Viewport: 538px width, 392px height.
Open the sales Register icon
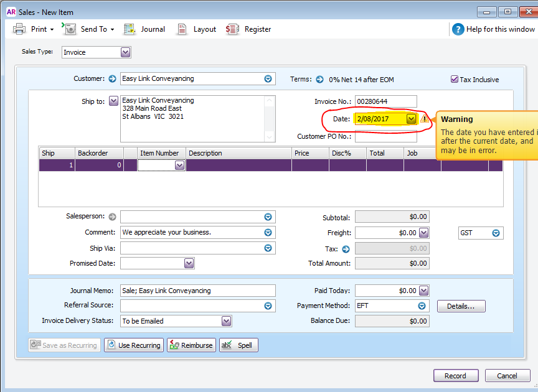(232, 29)
